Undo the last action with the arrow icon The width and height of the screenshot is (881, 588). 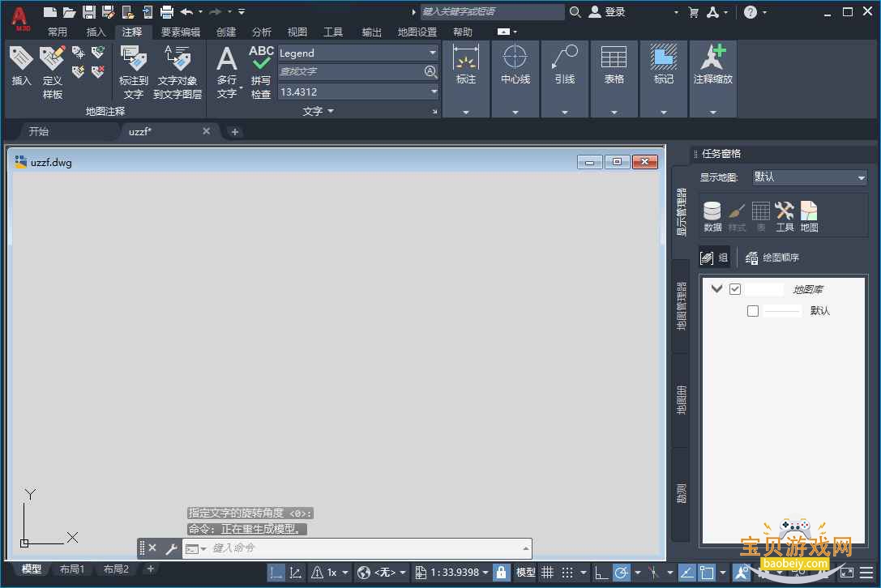pyautogui.click(x=187, y=12)
